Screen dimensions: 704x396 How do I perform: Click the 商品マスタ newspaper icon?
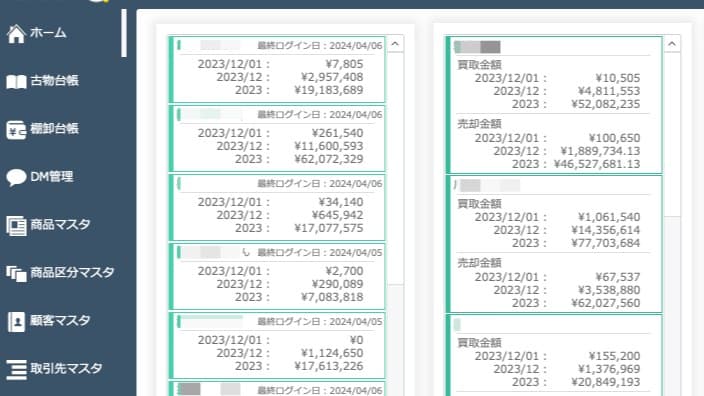click(16, 225)
